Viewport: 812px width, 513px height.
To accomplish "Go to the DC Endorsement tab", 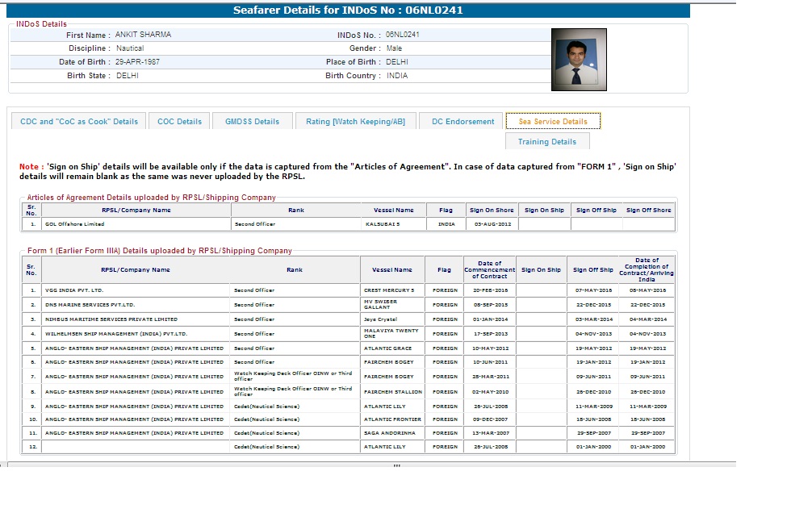I will (x=463, y=122).
